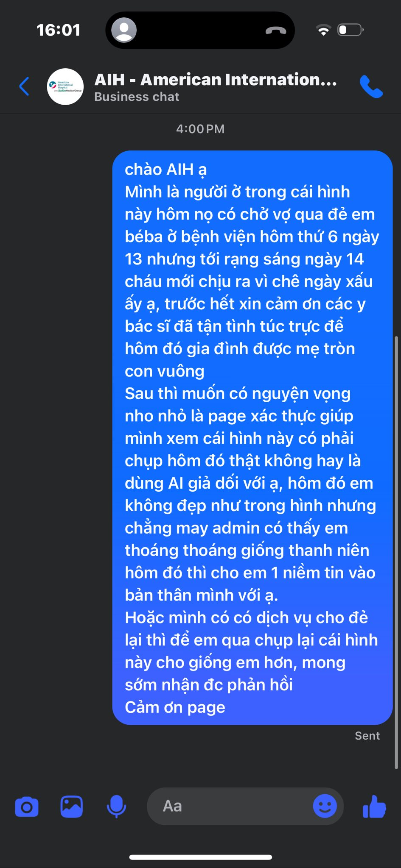End the call via Dynamic Island hang-up icon
Viewport: 401px width, 868px height.
coord(276,31)
